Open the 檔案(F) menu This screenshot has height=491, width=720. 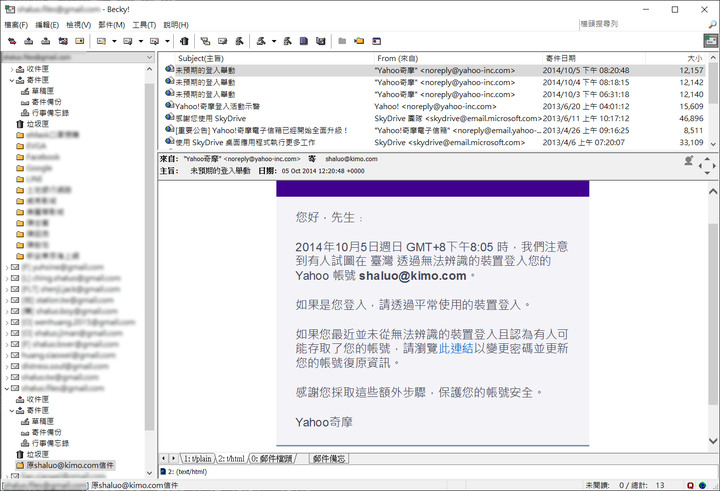click(16, 25)
